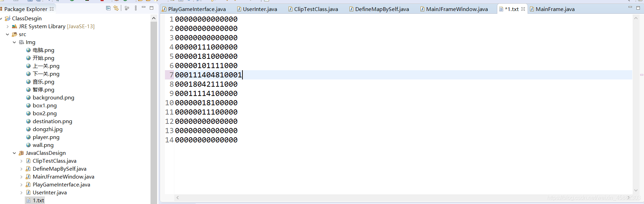This screenshot has height=204, width=644.
Task: Click the src folder icon
Action: [14, 34]
